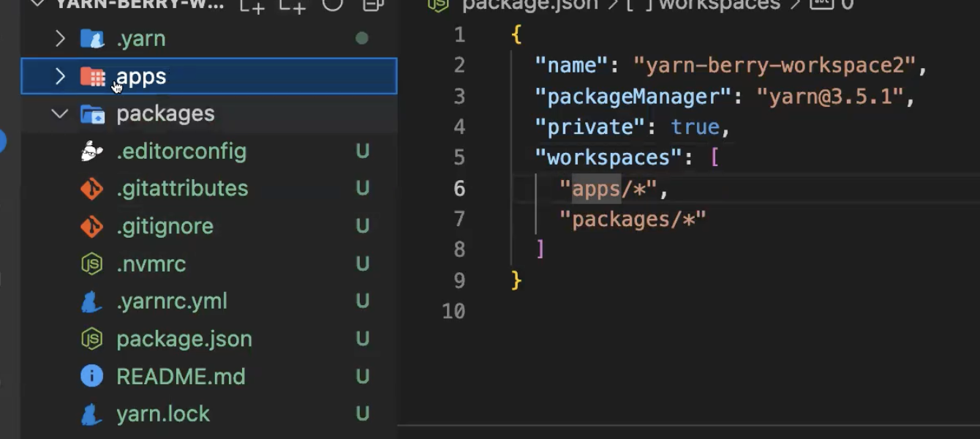Click the true value on line 4
The image size is (980, 439).
tap(695, 127)
